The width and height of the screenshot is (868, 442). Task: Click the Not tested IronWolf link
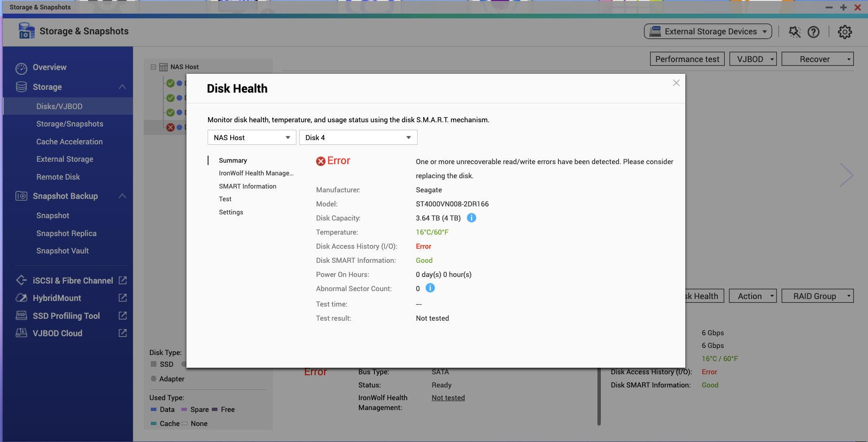pyautogui.click(x=448, y=398)
